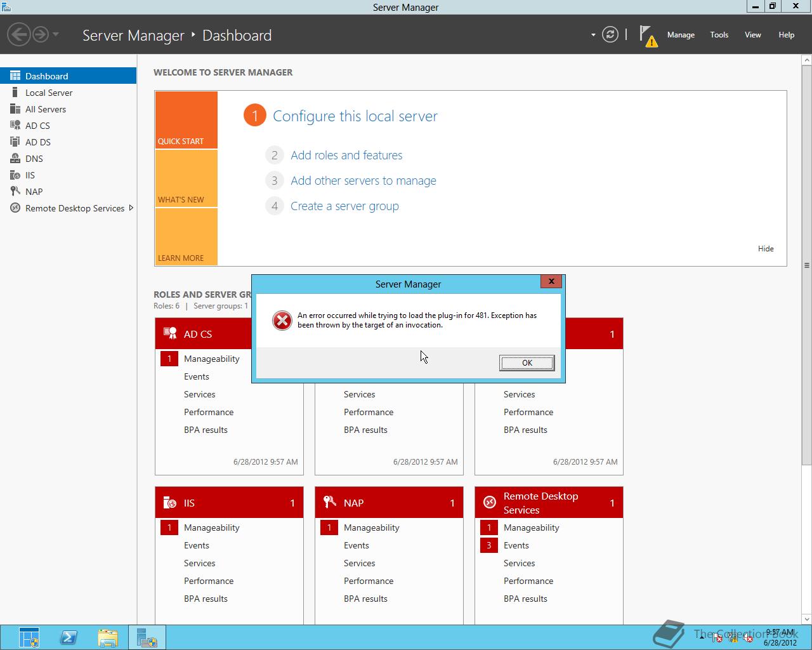Screen dimensions: 812x650
Task: Click Create a server group link
Action: coord(344,206)
